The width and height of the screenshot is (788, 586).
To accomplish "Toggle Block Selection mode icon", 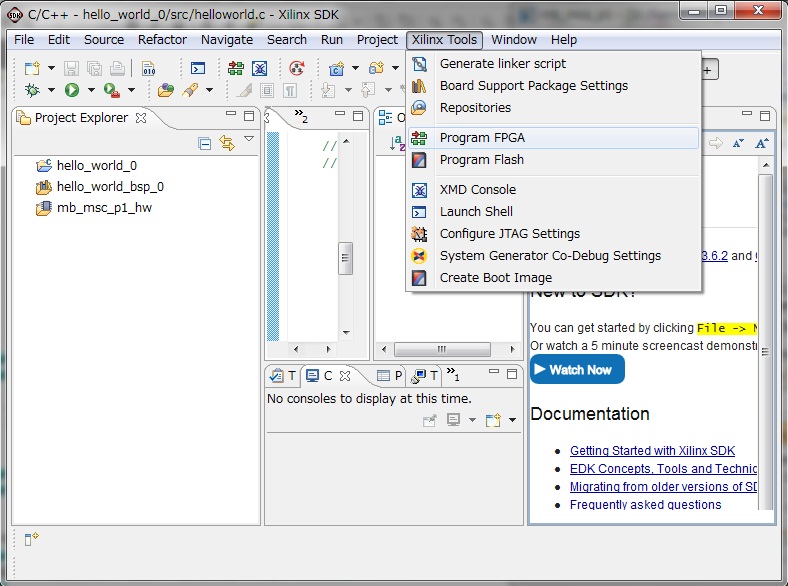I will click(267, 90).
